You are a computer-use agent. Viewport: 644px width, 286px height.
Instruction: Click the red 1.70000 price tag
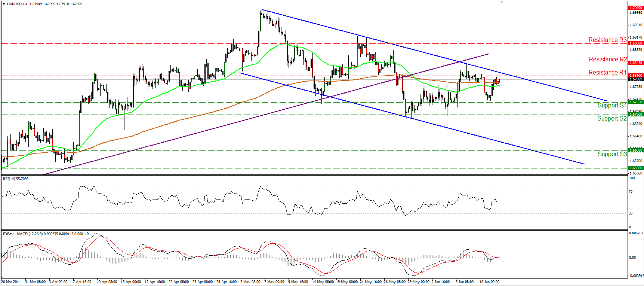tap(636, 8)
